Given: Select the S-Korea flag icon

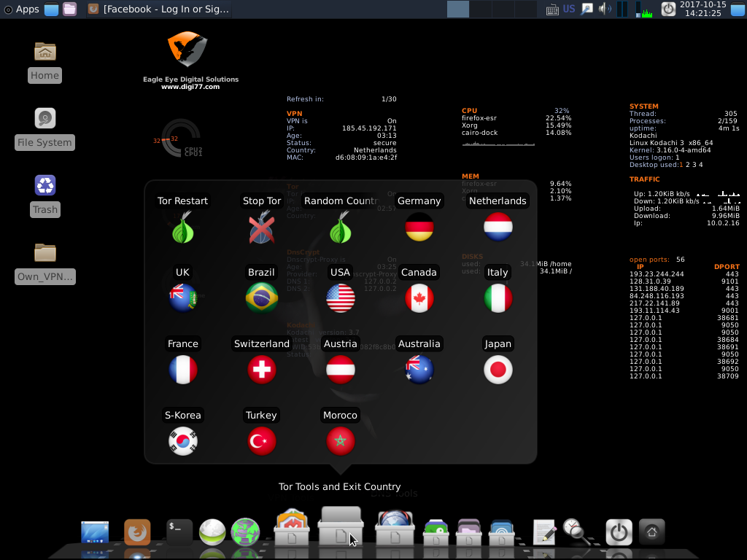Looking at the screenshot, I should [183, 441].
